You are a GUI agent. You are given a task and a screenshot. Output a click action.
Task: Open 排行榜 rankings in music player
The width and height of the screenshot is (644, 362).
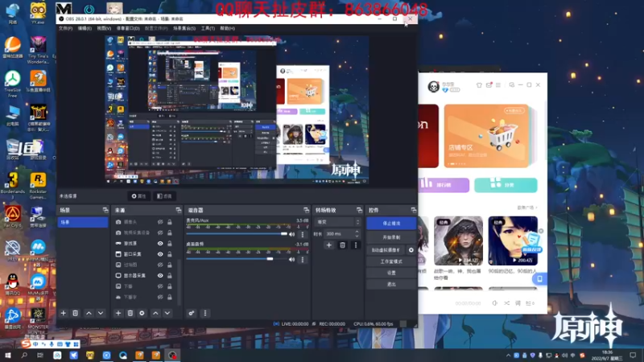pyautogui.click(x=444, y=185)
